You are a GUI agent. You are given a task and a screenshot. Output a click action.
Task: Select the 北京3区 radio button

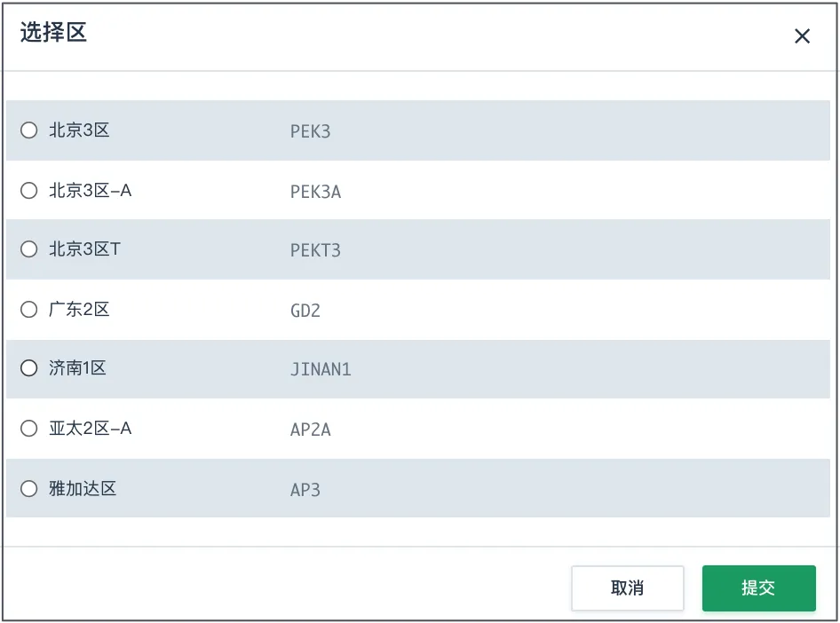click(x=29, y=130)
